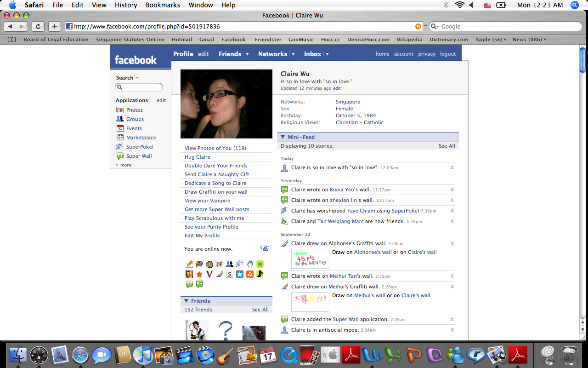Expand 'more' under Applications list
Screen dimensions: 588x368
pyautogui.click(x=124, y=165)
